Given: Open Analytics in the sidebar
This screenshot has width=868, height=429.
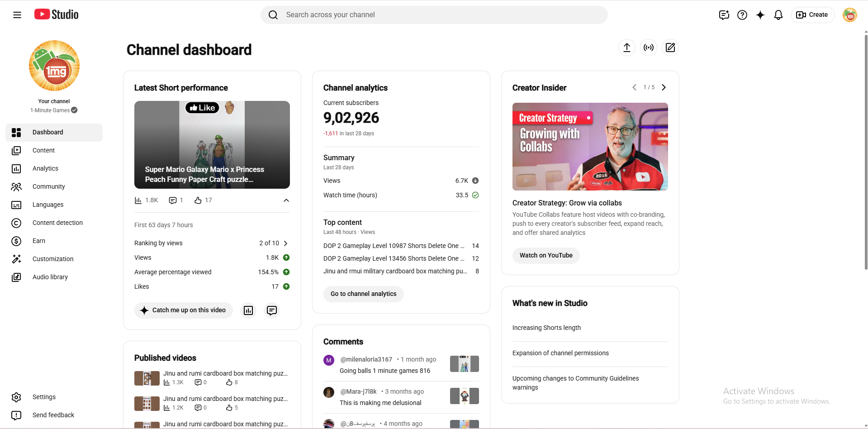Looking at the screenshot, I should [54, 168].
